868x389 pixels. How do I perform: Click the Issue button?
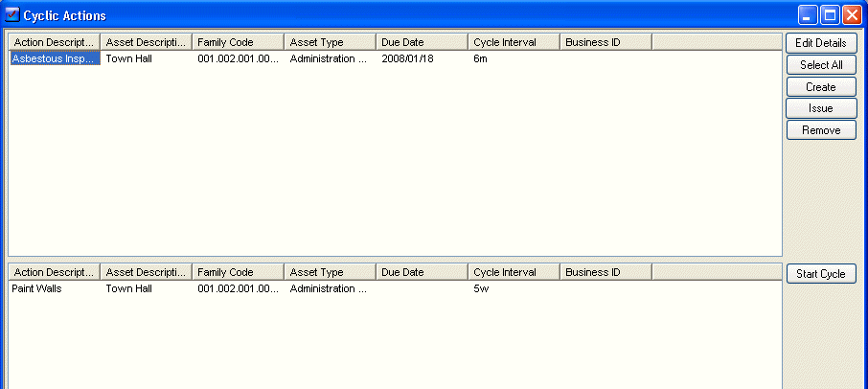pos(821,108)
